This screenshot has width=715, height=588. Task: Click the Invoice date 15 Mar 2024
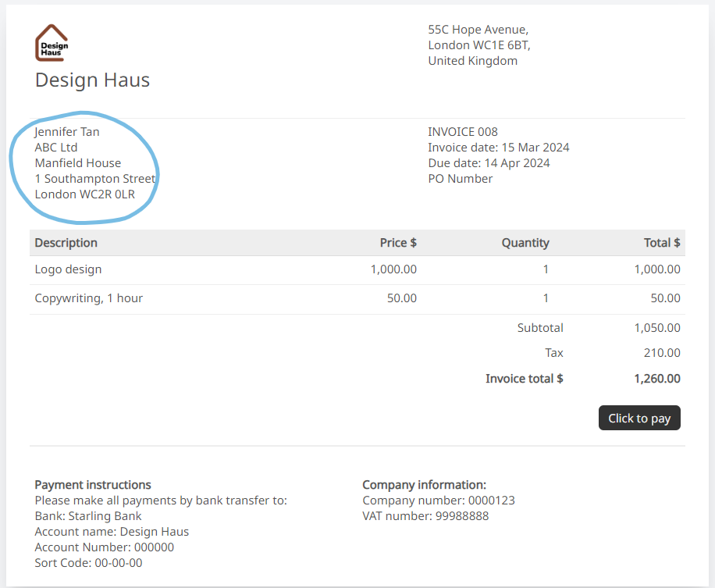(498, 147)
